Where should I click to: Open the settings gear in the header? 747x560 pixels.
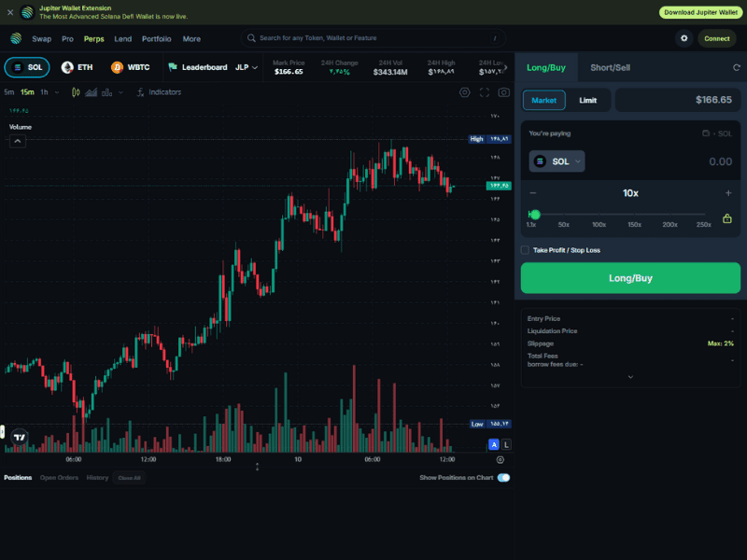[684, 38]
